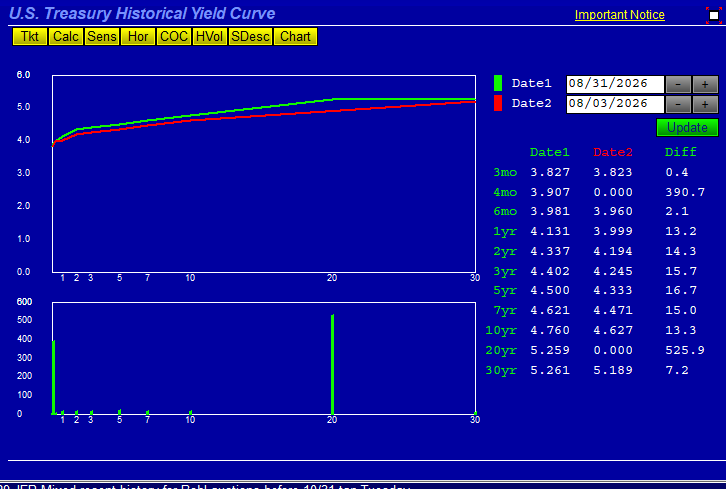Increase Date1 with the plus button
Image resolution: width=726 pixels, height=489 pixels.
(x=705, y=84)
